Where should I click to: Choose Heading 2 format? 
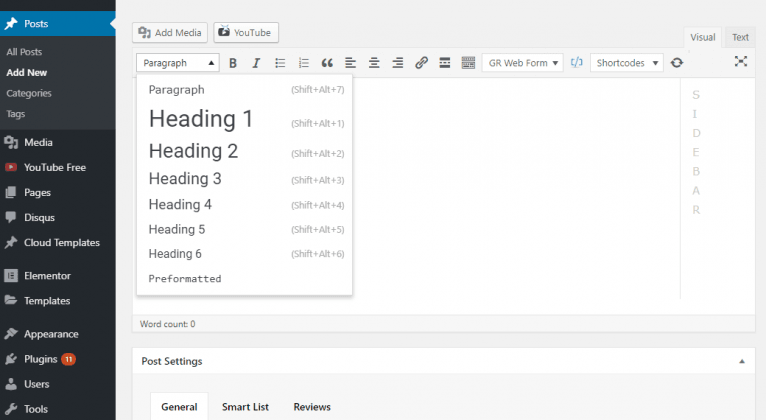[x=244, y=151]
